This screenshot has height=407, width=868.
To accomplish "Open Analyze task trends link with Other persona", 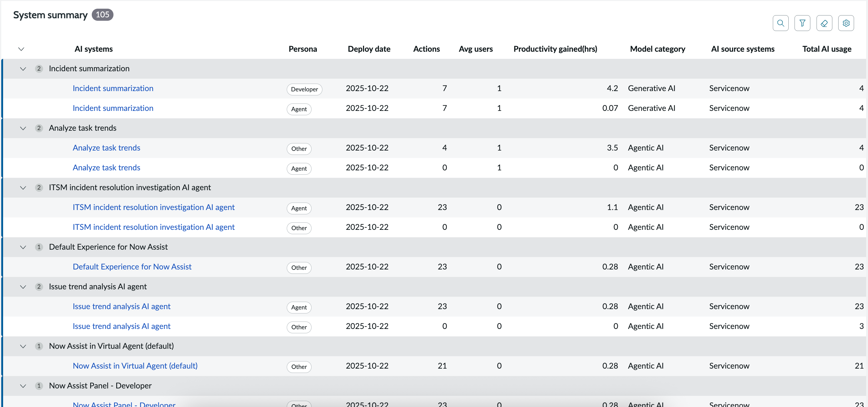I will (x=106, y=148).
